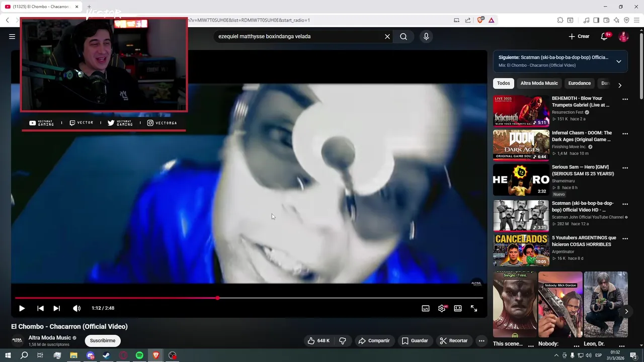Open OBS Studio from the taskbar

click(173, 355)
